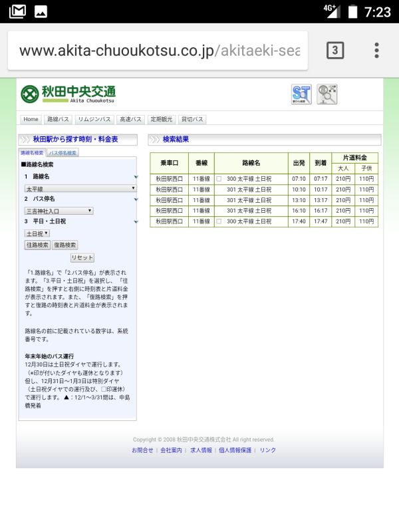
Task: Open the 高速バス menu item
Action: tap(130, 120)
